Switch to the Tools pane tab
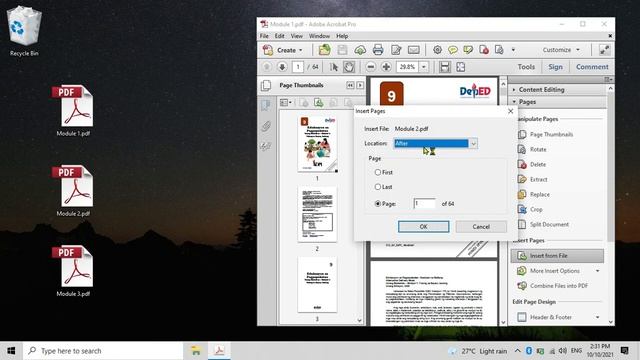640x360 pixels. (x=526, y=67)
